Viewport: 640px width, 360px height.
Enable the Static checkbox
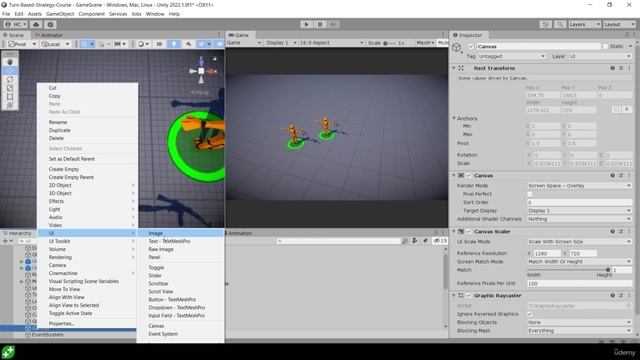tap(605, 47)
